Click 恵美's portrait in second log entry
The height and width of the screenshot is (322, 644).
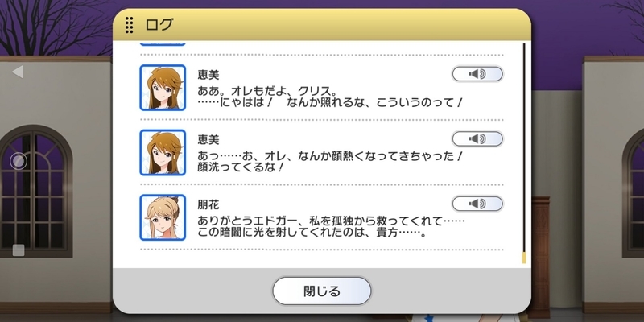pos(163,152)
